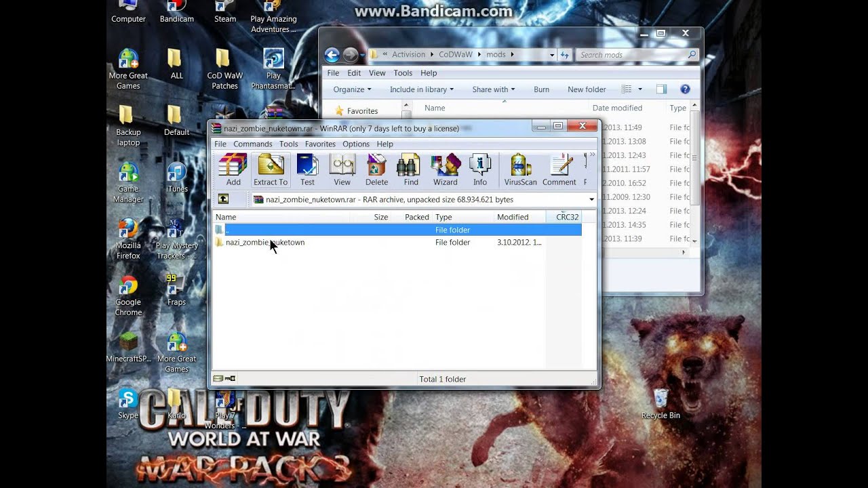Open the Explorer Edit menu
The width and height of the screenshot is (868, 488).
[x=354, y=73]
